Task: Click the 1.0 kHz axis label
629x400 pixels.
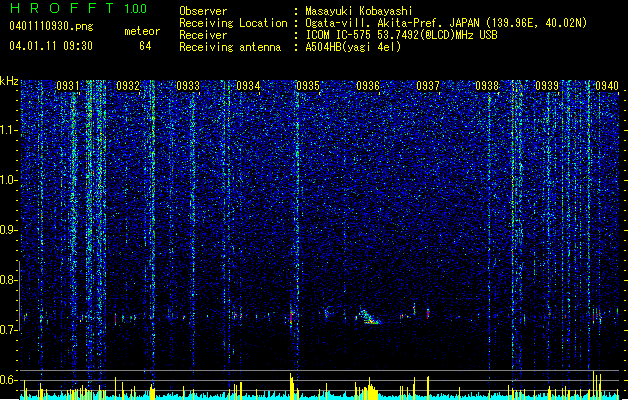Action: click(x=9, y=180)
